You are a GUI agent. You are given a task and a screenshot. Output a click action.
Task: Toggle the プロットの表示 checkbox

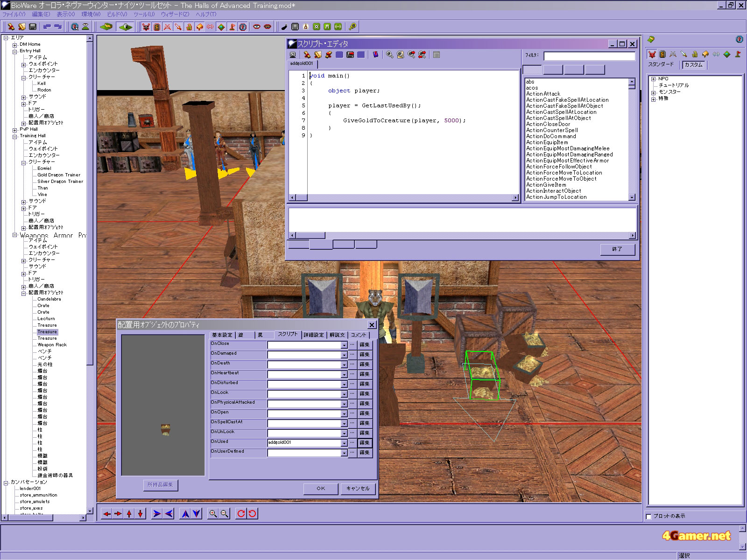[648, 516]
